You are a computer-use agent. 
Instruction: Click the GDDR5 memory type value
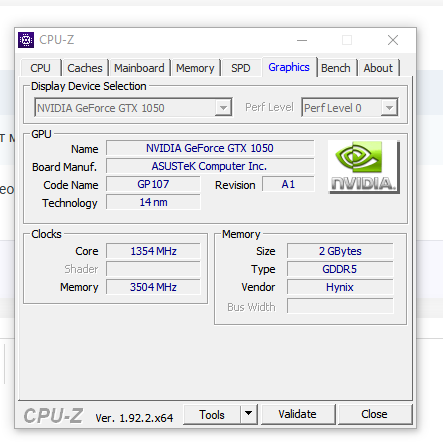[340, 269]
